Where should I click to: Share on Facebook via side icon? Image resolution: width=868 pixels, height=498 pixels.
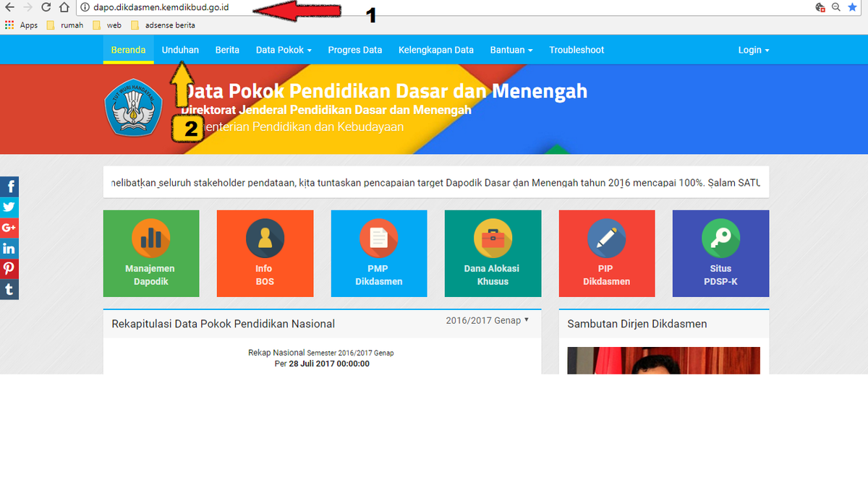point(9,186)
